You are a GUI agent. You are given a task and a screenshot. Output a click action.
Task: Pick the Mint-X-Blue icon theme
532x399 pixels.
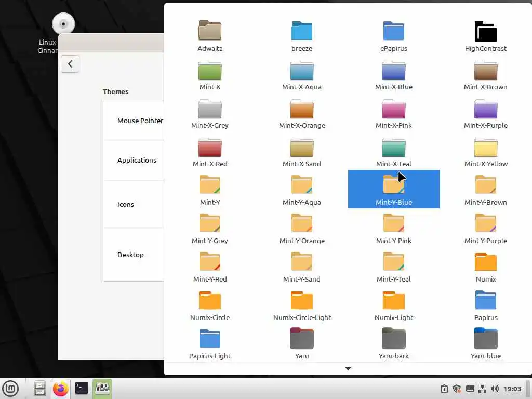coord(394,74)
